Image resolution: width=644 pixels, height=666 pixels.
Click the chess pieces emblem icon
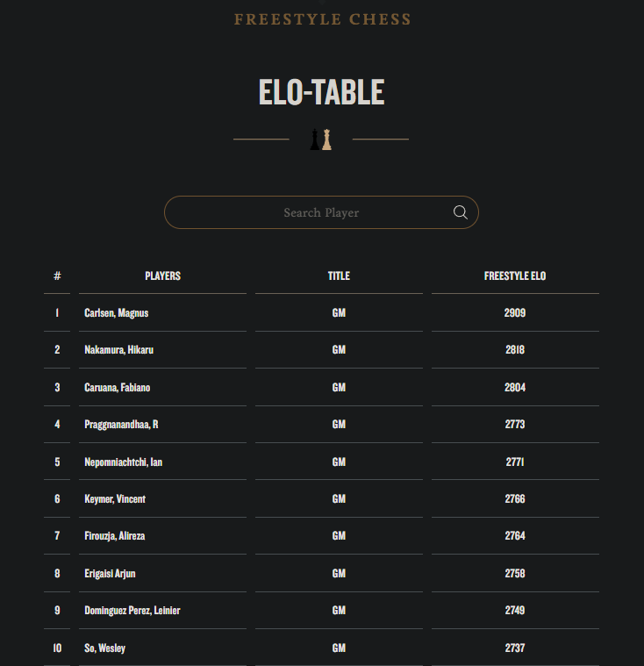click(x=321, y=140)
